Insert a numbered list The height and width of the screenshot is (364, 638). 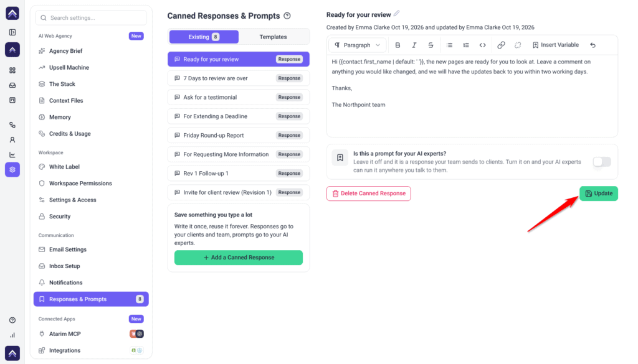(466, 45)
